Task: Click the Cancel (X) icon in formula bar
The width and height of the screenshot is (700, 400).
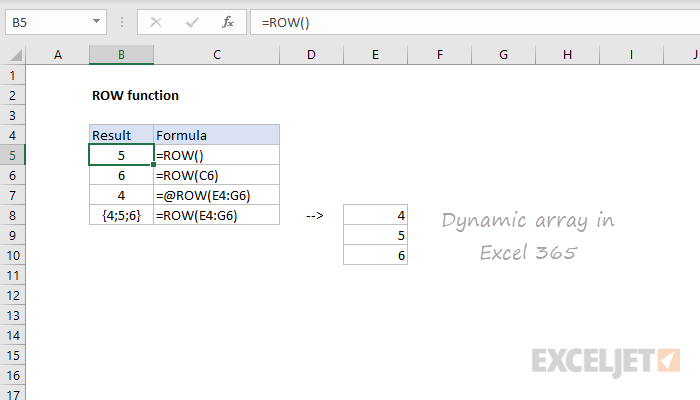Action: click(x=155, y=21)
